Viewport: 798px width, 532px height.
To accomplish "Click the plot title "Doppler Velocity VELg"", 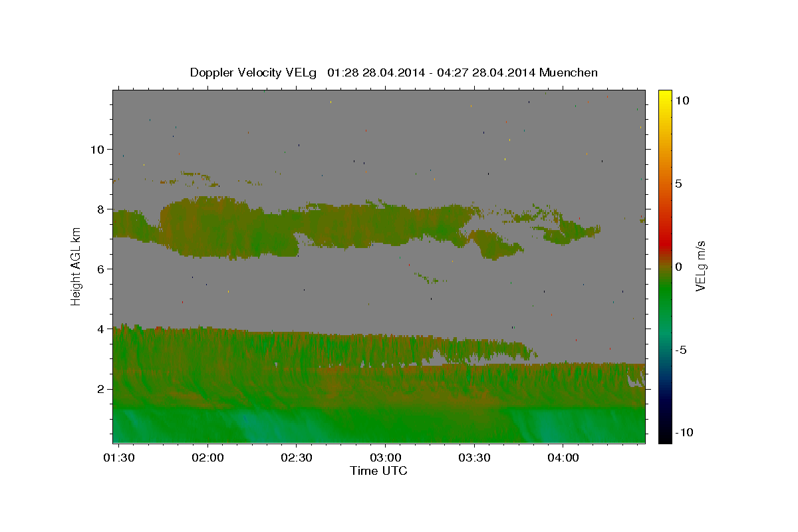I will (255, 72).
